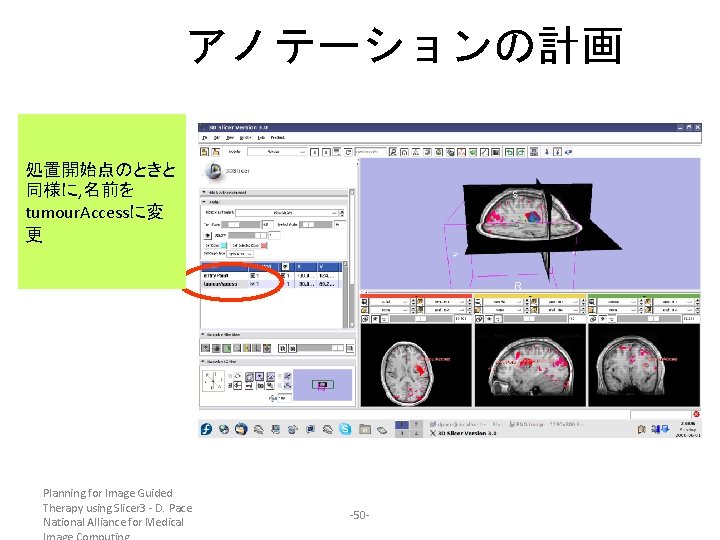The image size is (720, 540).
Task: Click 3D Slicer Version 3.0 taskbar entry
Action: point(464,433)
